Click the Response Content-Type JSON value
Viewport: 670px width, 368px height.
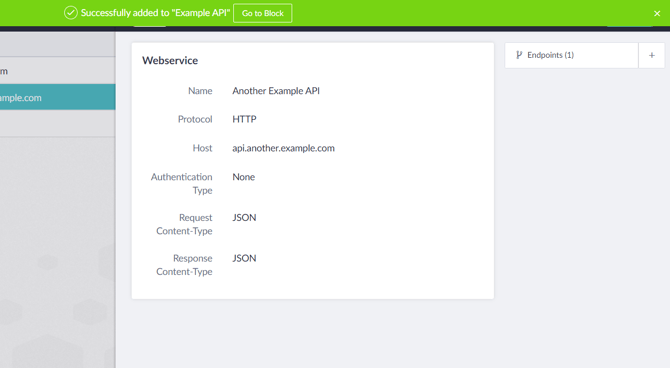pos(244,258)
